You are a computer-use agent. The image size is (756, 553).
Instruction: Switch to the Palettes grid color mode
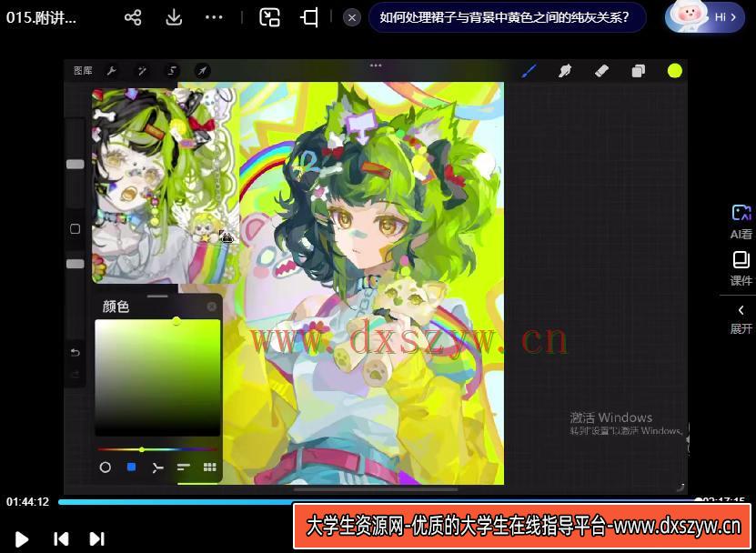[x=210, y=467]
